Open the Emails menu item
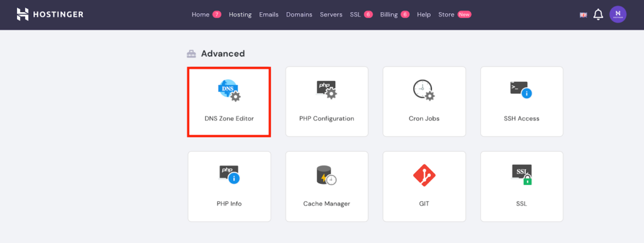This screenshot has width=644, height=243. click(x=269, y=14)
